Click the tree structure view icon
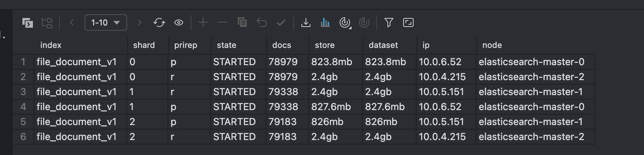The height and width of the screenshot is (155, 644). coord(47,23)
